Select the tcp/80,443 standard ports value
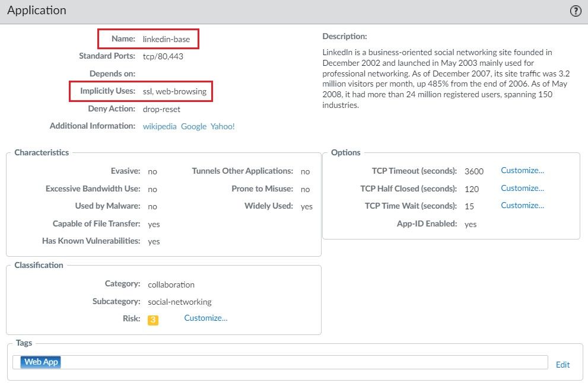 163,56
